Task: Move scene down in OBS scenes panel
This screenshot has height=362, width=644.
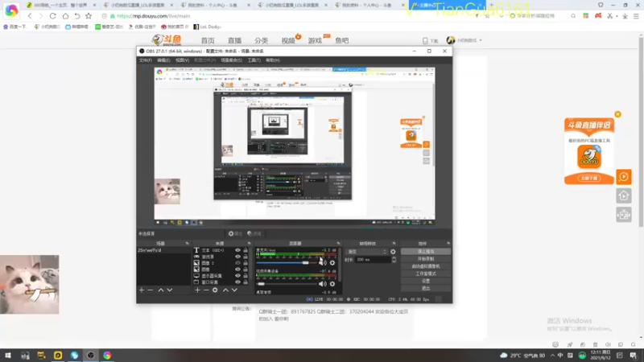Action: (x=170, y=290)
